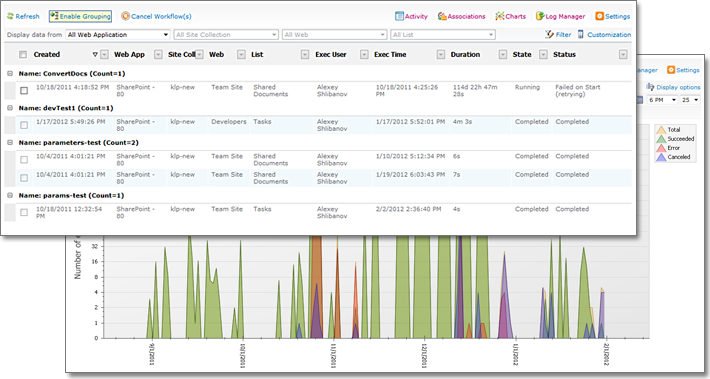Click the Associations icon
Viewport: 710px width, 379px height.
pos(442,16)
